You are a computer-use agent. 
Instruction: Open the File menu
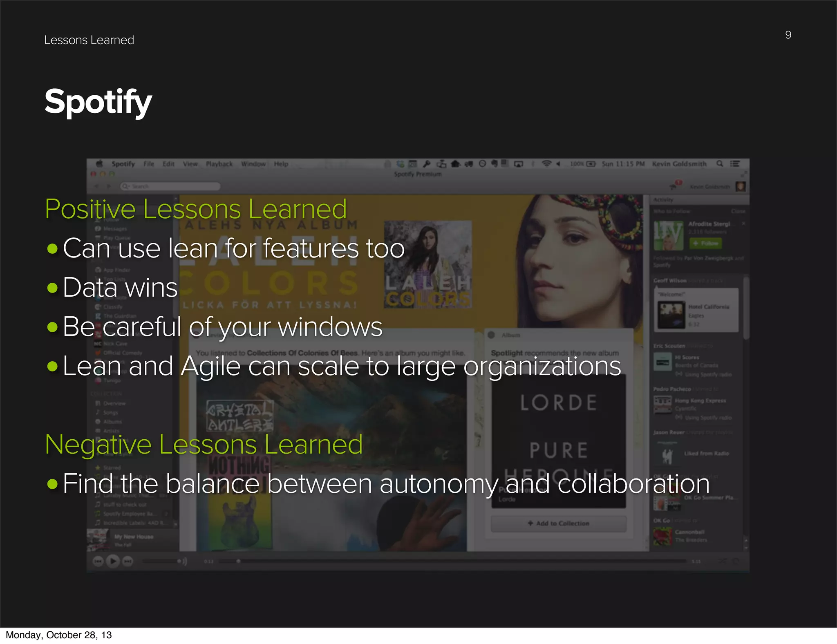tap(149, 164)
